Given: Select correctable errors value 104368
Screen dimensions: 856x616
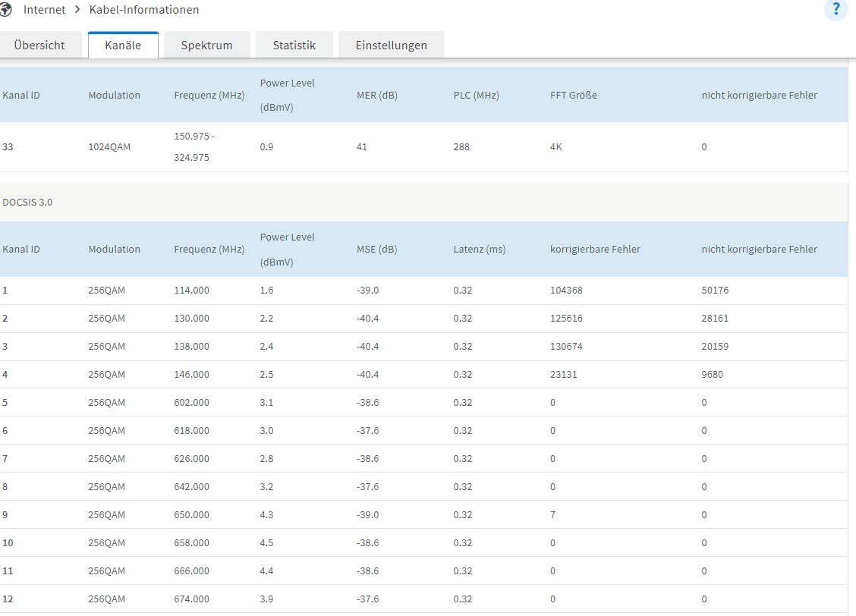Looking at the screenshot, I should 566,291.
